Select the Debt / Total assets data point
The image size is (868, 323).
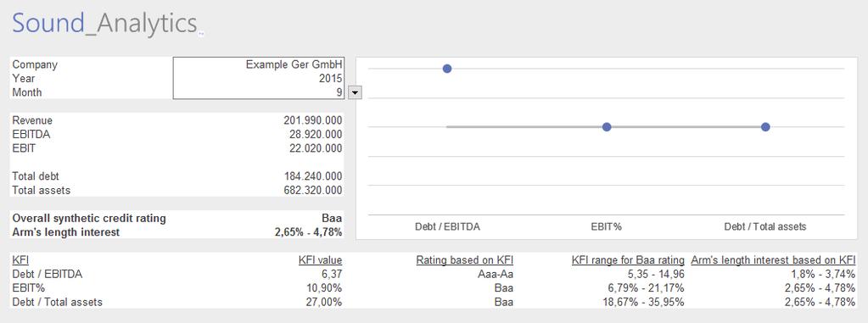click(765, 127)
